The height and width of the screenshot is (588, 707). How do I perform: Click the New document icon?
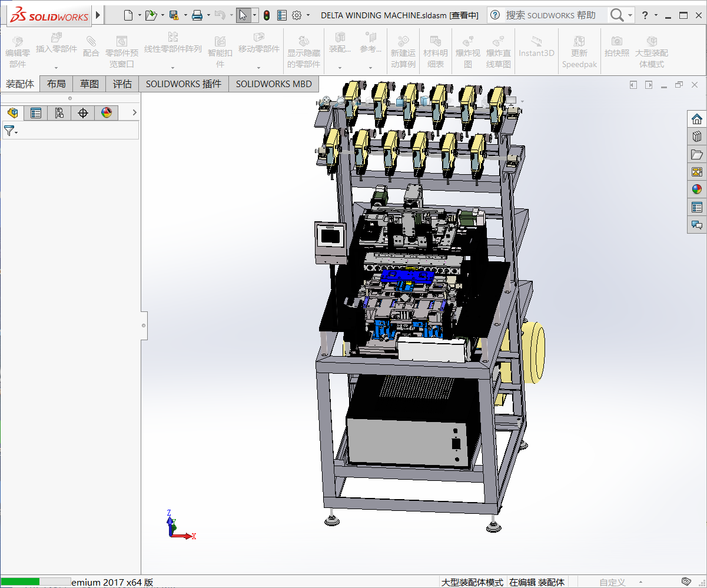pos(128,15)
